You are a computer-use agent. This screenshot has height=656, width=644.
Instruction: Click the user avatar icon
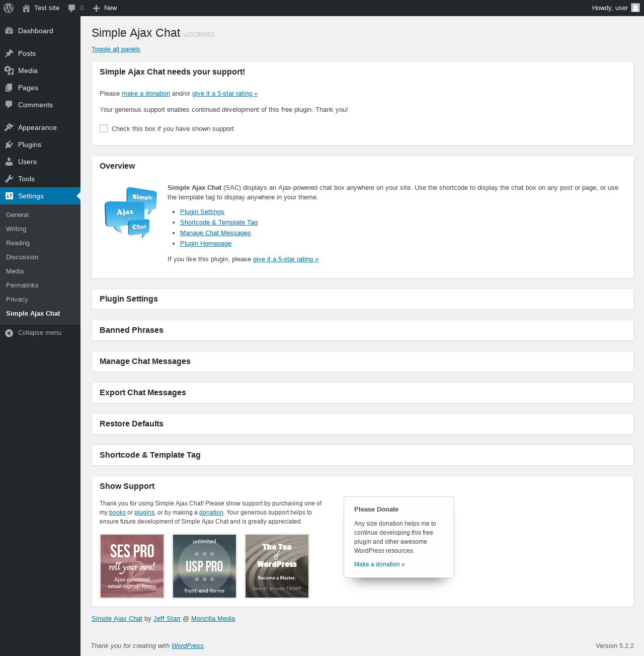[x=635, y=8]
